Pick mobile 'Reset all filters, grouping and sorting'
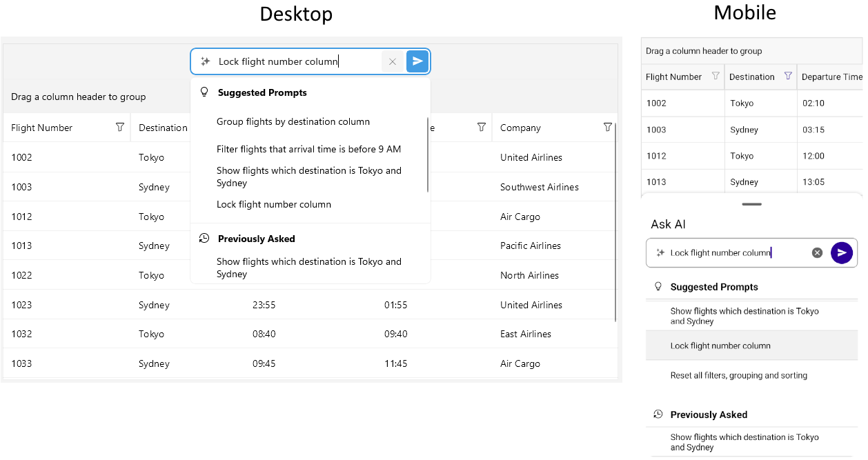 pos(738,376)
